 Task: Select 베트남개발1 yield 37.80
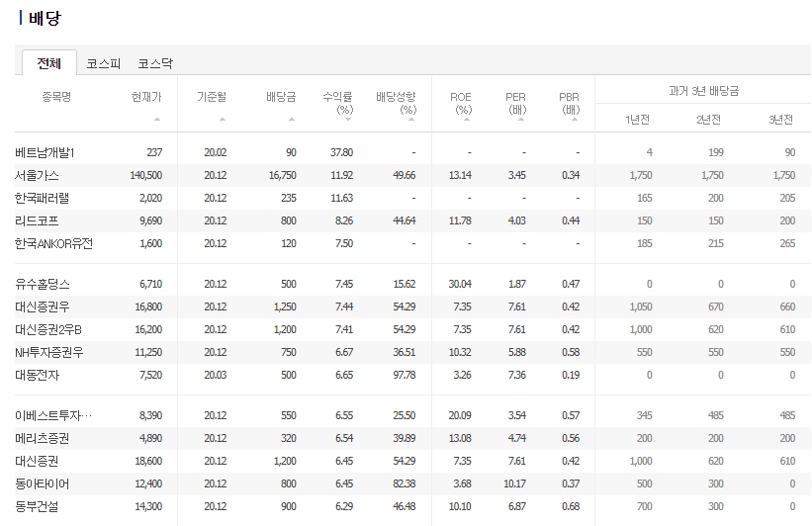point(342,152)
